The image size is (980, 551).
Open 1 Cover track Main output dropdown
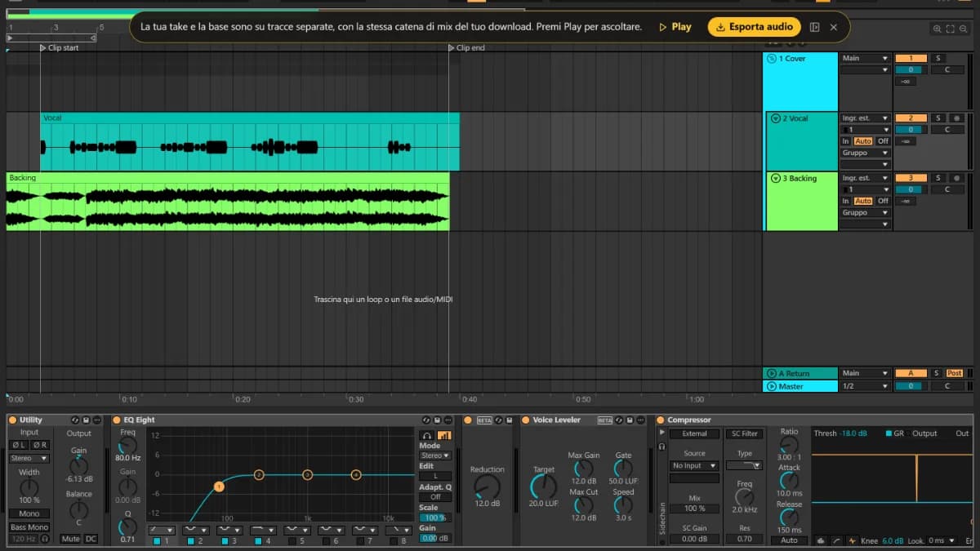pos(865,58)
